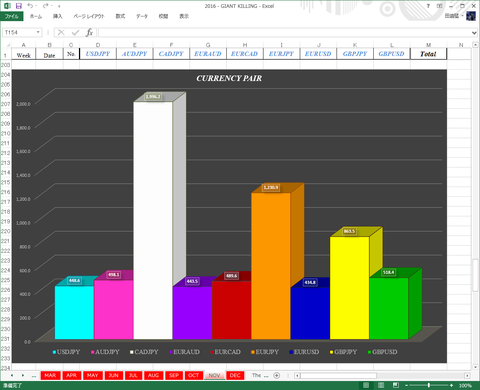This screenshot has width=480, height=390.
Task: Open the quick access toolbar customize dropdown
Action: (x=59, y=6)
